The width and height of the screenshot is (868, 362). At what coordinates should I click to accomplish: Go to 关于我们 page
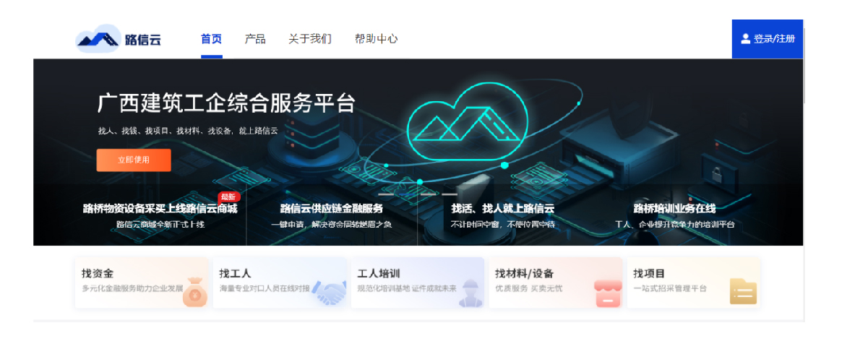point(310,39)
